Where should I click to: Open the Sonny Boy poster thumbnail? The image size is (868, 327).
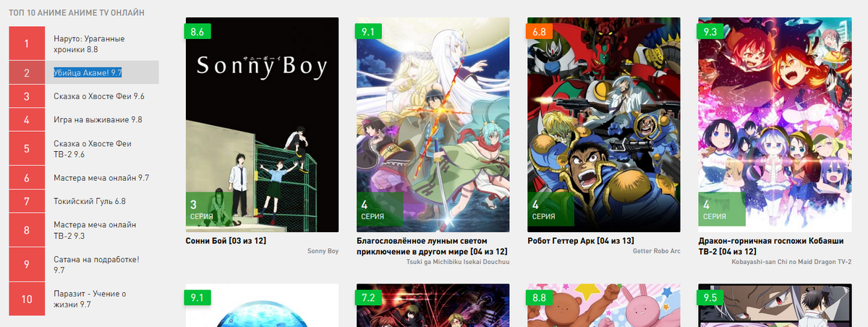[262, 124]
